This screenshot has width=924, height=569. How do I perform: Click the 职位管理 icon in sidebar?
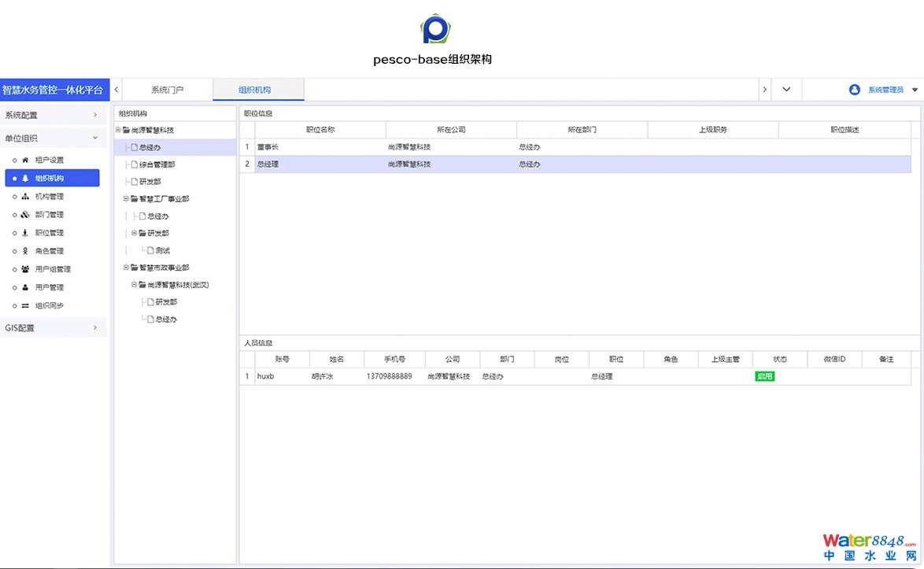25,233
